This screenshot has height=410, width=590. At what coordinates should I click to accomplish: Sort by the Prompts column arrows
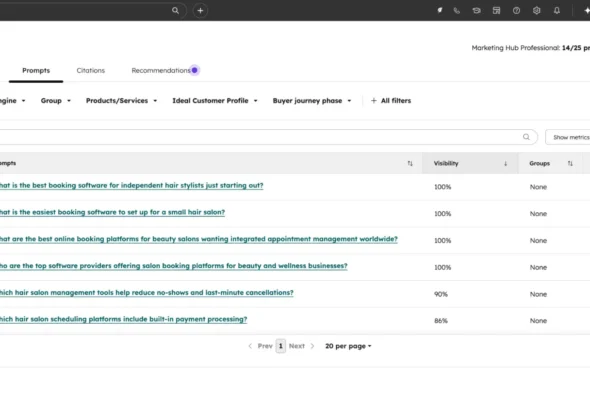pos(410,163)
